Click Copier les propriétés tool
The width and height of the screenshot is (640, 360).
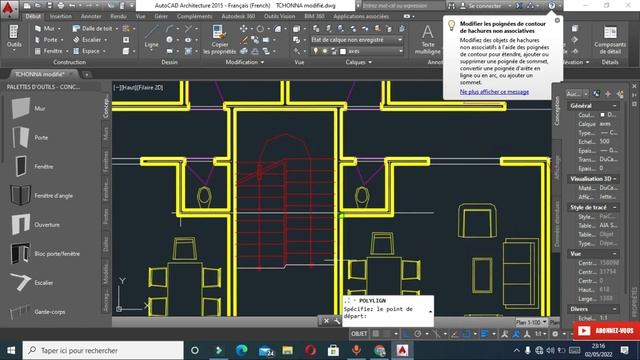click(220, 40)
